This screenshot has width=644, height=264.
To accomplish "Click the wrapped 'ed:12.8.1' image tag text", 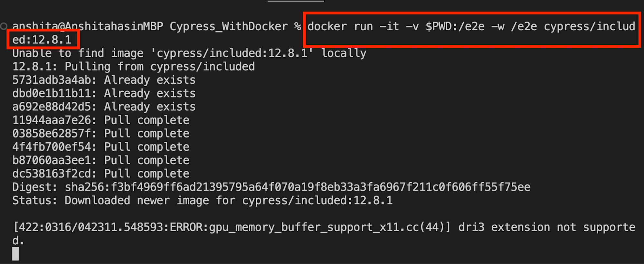I will tap(42, 40).
